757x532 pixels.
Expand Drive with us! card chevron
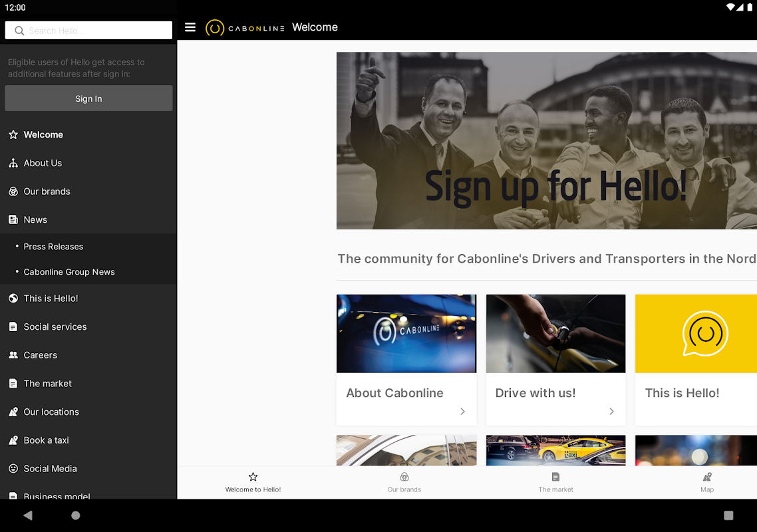click(x=612, y=412)
